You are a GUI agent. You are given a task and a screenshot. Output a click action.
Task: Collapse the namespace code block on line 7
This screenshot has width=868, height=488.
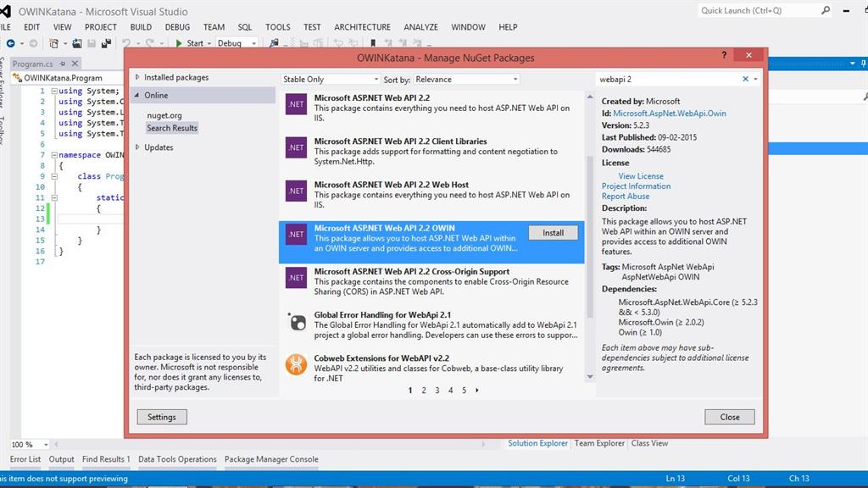pos(54,155)
